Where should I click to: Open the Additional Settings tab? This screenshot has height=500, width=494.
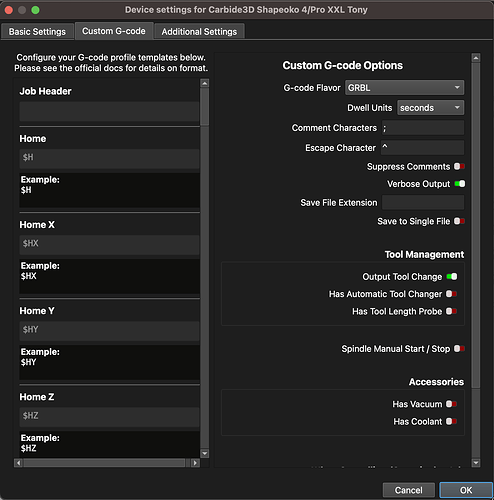tap(199, 32)
